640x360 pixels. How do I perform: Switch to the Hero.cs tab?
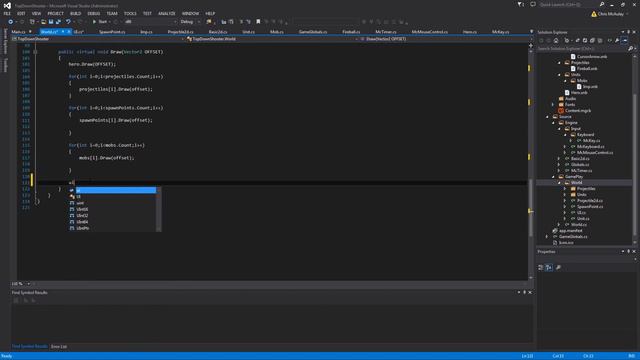469,32
